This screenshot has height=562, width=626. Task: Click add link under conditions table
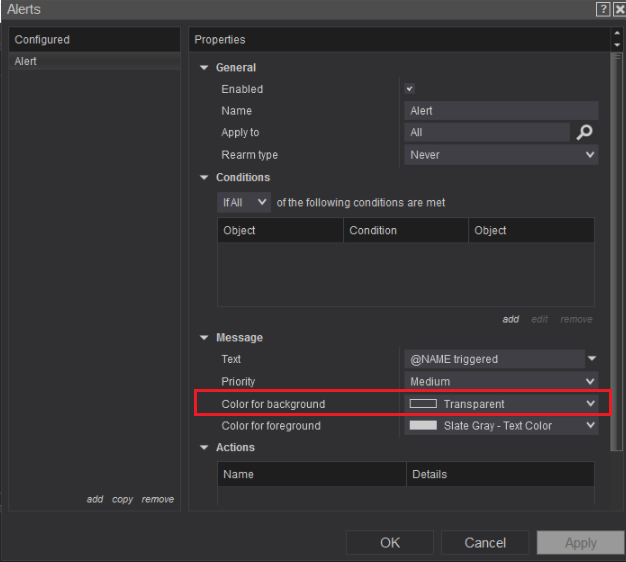tap(510, 319)
